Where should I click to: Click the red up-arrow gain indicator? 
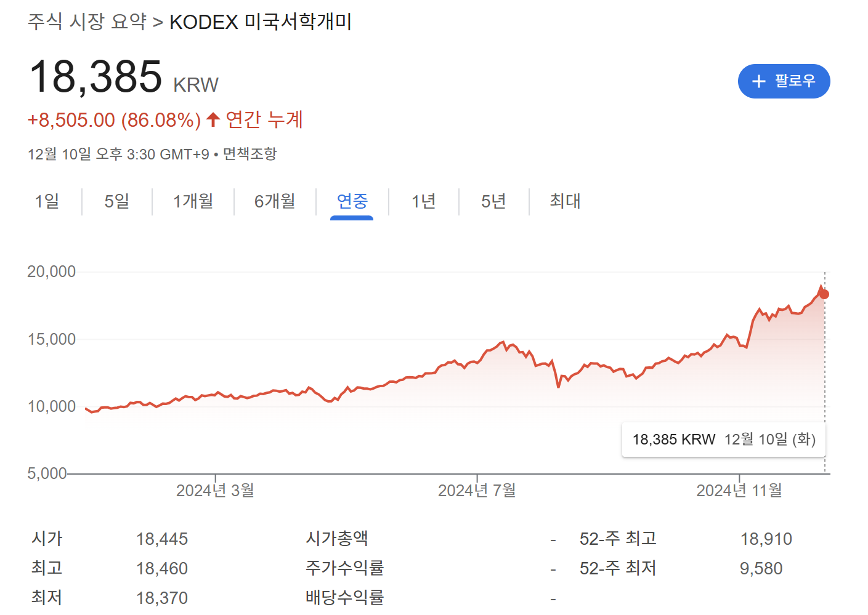pyautogui.click(x=213, y=119)
